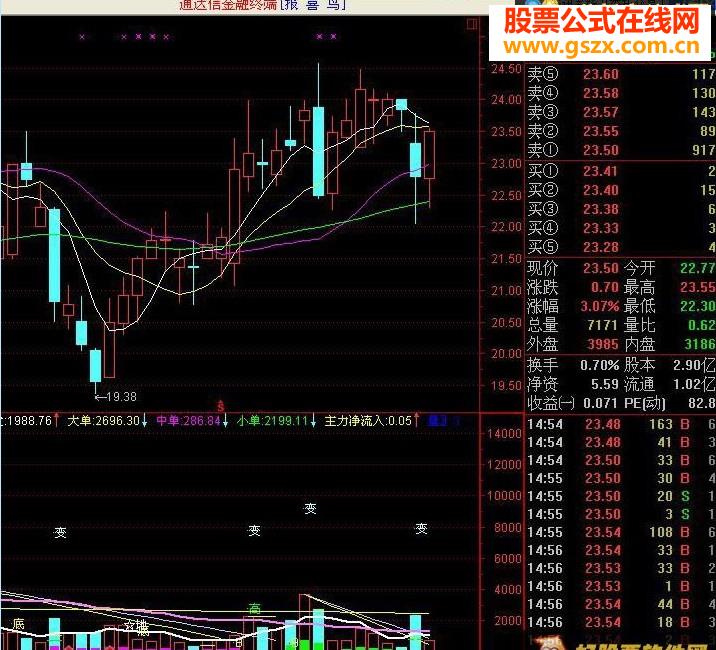The image size is (716, 650).
Task: Select the 主力净流入:0.05 indicator label
Action: coord(369,421)
